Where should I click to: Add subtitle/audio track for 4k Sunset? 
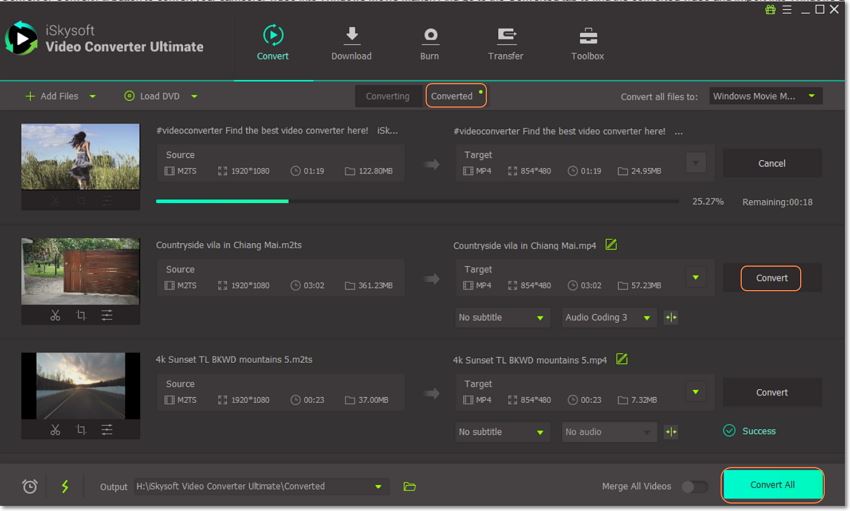point(671,432)
